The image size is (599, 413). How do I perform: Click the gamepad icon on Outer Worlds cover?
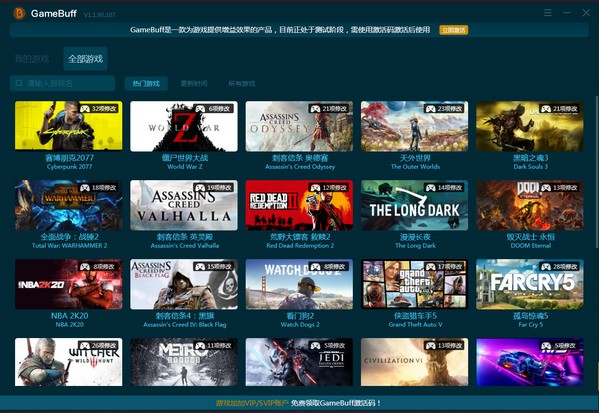[431, 109]
